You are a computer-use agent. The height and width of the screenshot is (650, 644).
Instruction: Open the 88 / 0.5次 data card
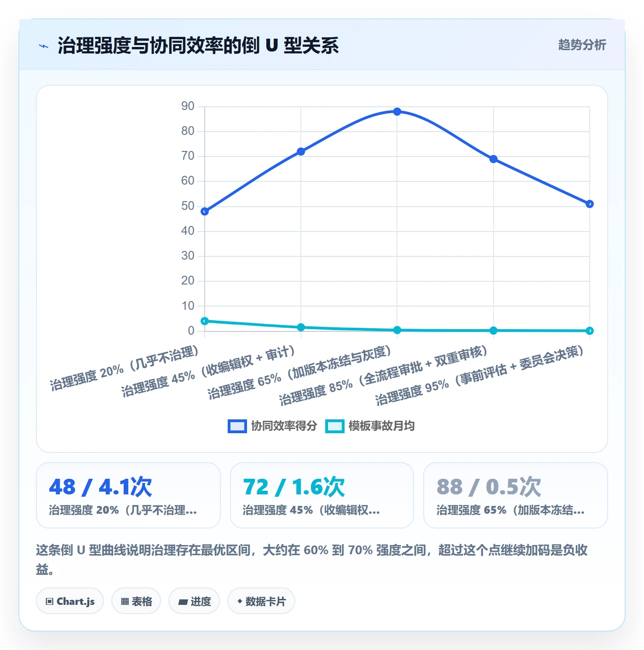coord(516,495)
